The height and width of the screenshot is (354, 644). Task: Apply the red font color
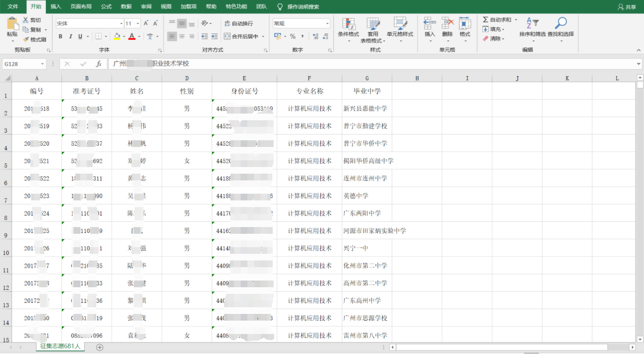pos(132,37)
